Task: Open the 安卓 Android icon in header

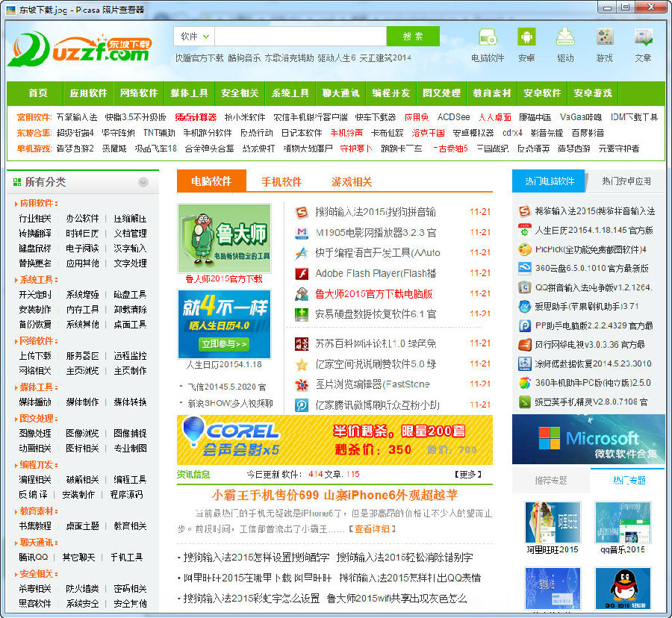Action: (526, 37)
